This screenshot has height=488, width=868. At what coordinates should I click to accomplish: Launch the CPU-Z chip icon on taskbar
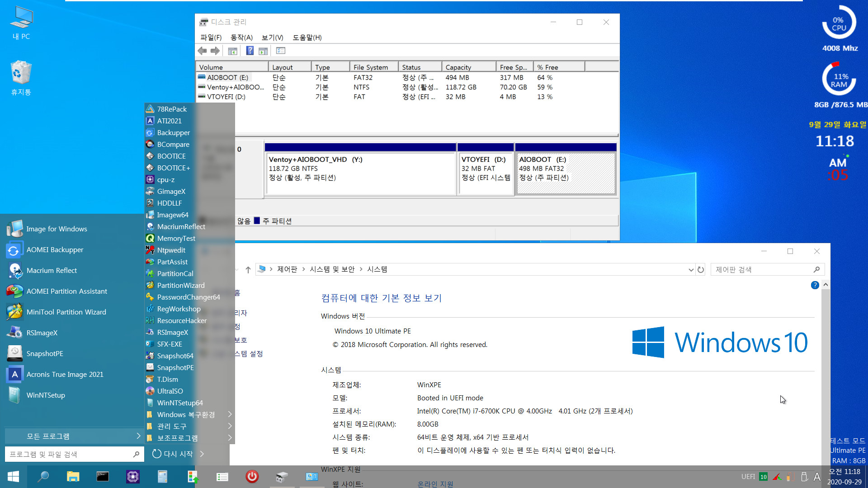click(x=132, y=476)
